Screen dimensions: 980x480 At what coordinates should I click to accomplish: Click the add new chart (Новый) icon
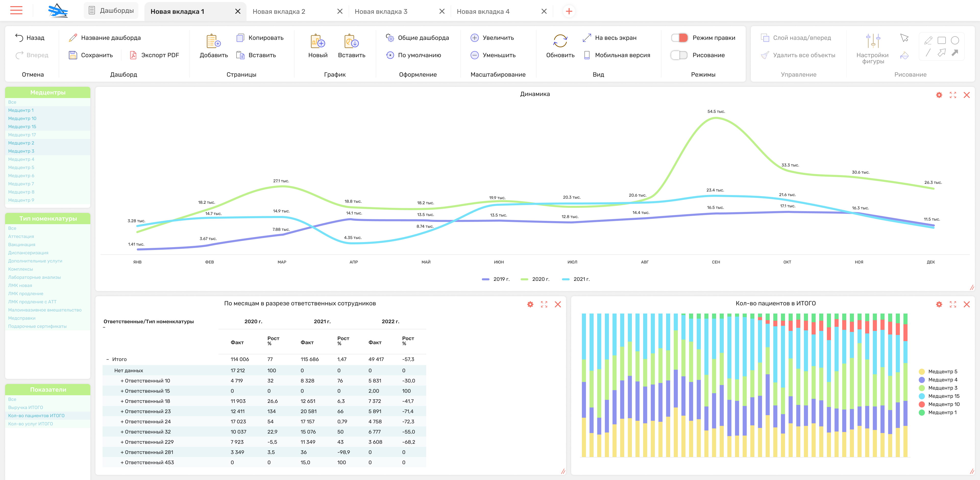317,41
